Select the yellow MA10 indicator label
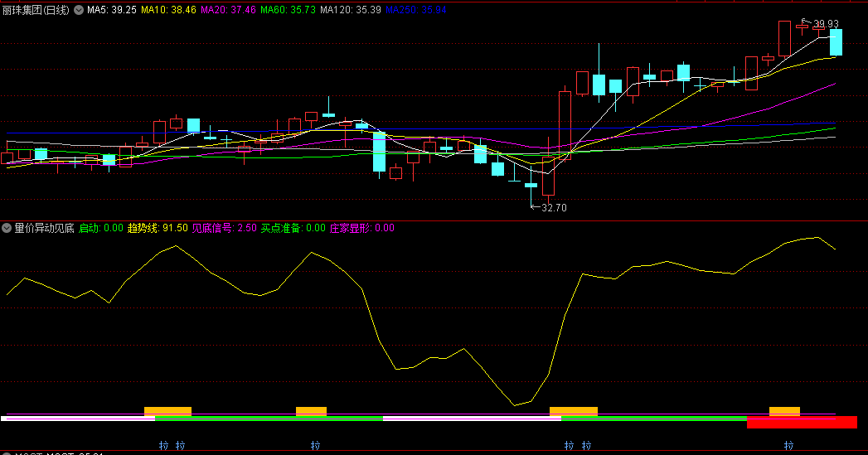 (x=168, y=10)
